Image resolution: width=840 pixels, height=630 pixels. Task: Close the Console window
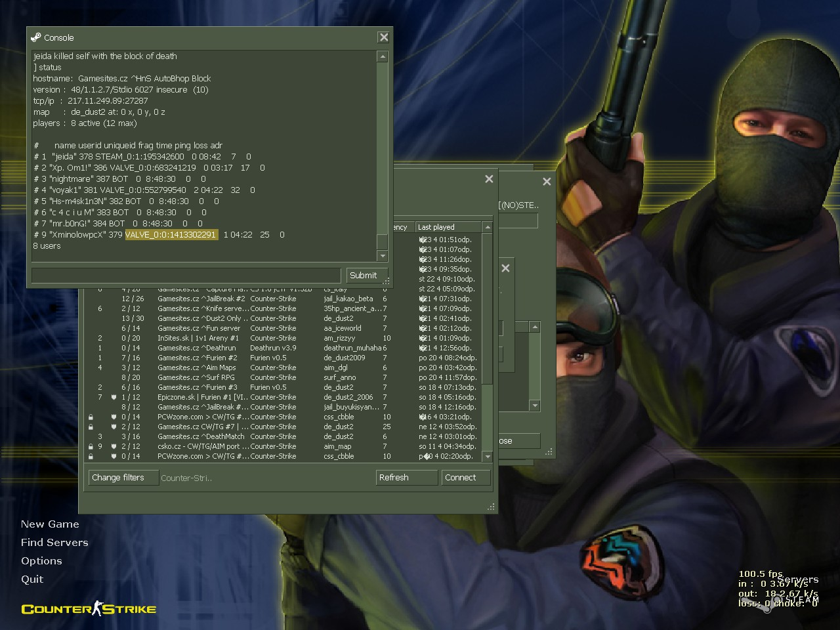(384, 37)
